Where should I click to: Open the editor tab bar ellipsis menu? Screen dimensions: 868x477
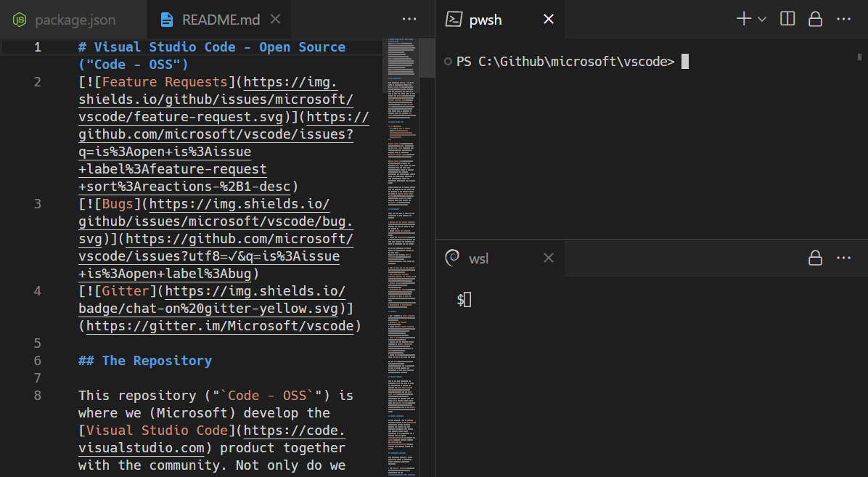click(x=409, y=19)
